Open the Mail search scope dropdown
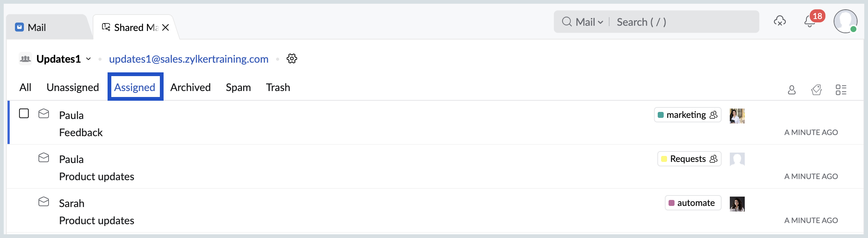 (589, 22)
